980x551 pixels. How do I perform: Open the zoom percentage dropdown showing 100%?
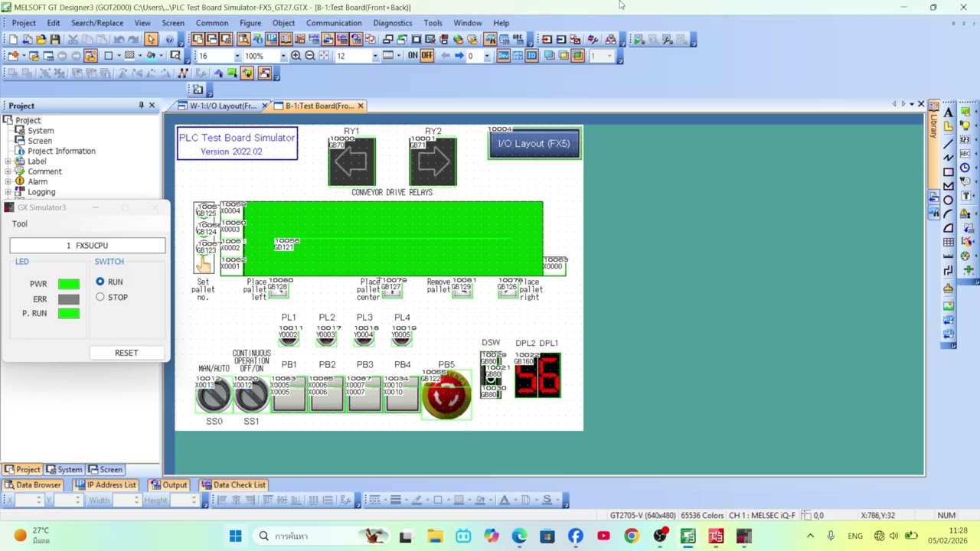coord(283,56)
